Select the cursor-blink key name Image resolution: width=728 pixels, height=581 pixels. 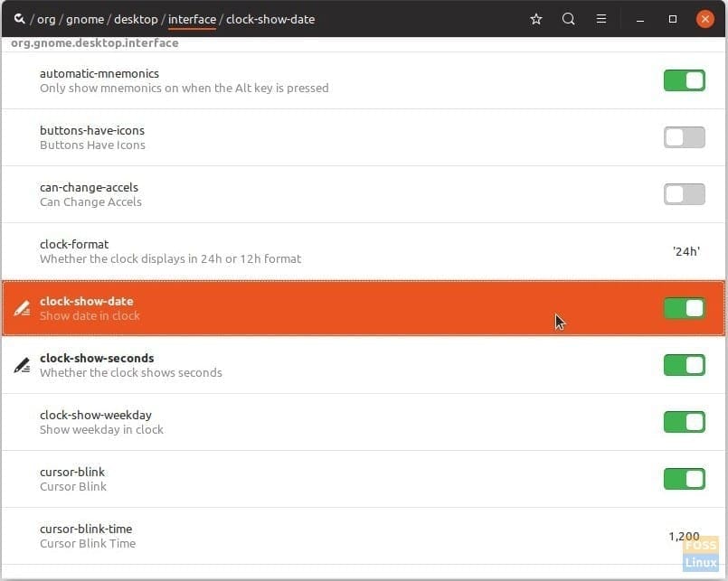click(72, 472)
